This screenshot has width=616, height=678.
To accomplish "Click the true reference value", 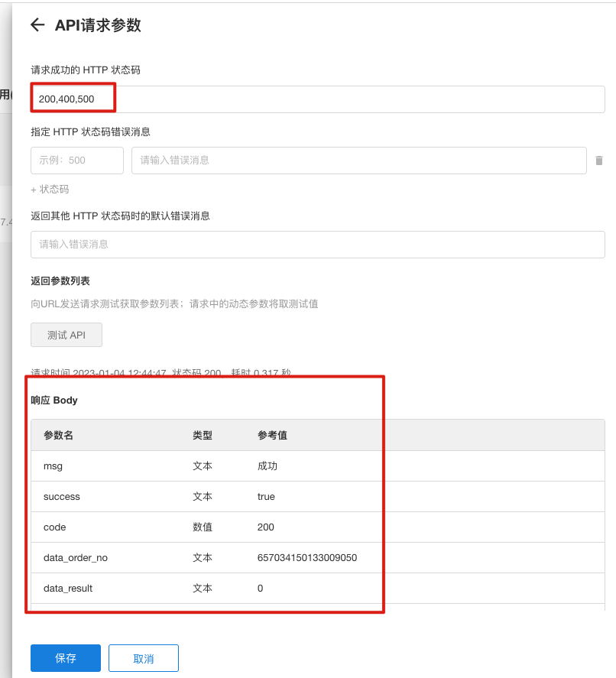I will click(x=266, y=496).
